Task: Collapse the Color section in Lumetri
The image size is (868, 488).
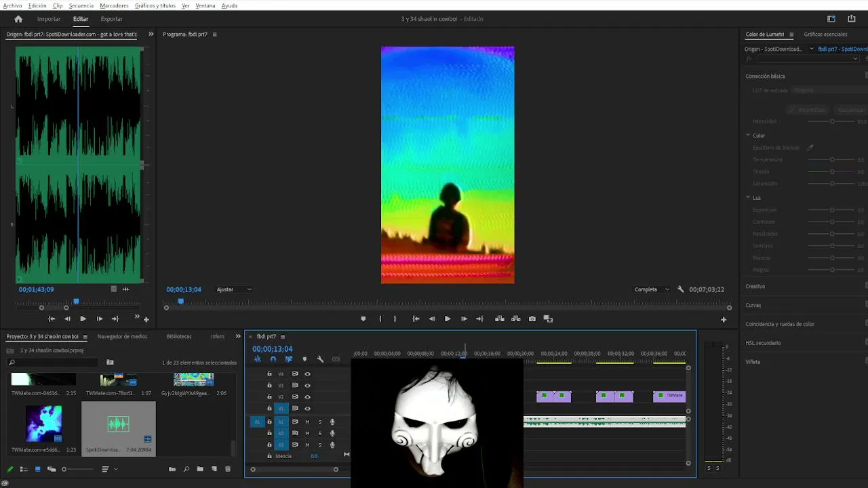Action: 749,136
